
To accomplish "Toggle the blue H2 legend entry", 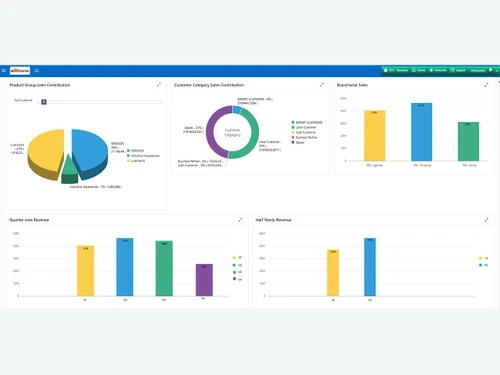I will [x=483, y=265].
